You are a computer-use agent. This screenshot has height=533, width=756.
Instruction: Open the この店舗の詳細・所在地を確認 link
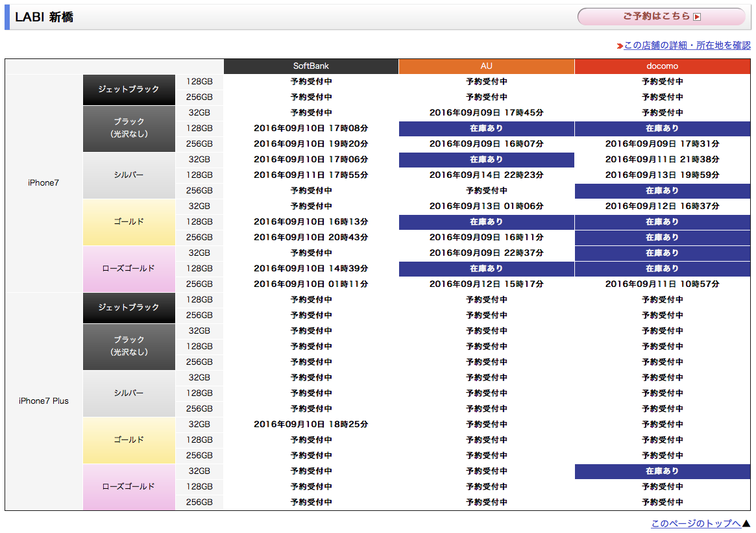[x=687, y=45]
